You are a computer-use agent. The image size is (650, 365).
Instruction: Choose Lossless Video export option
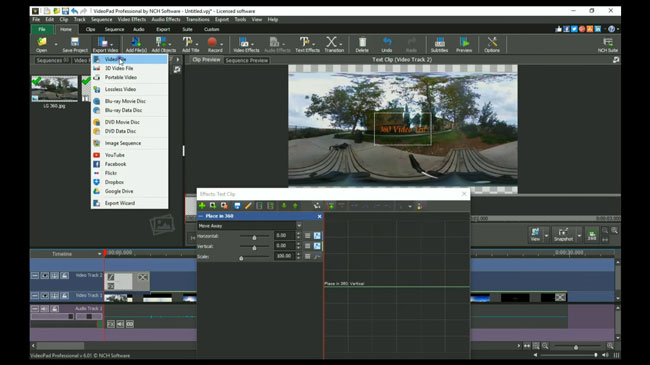tap(129, 89)
